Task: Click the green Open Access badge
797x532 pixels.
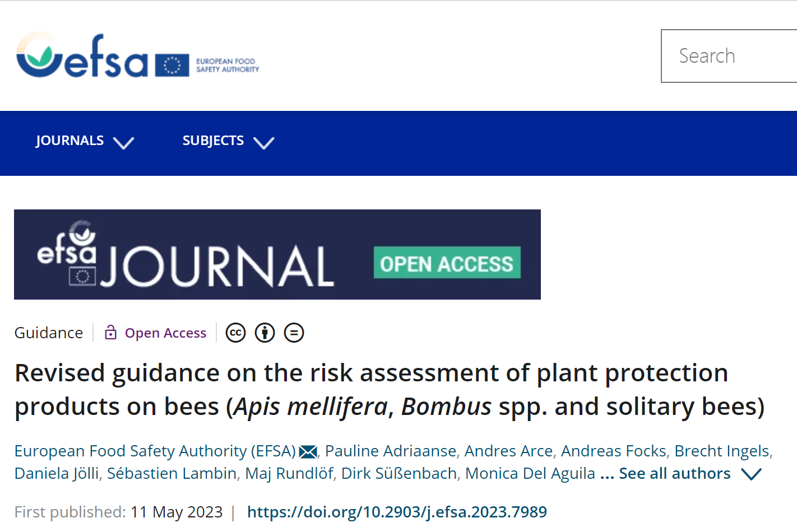Action: [x=447, y=263]
